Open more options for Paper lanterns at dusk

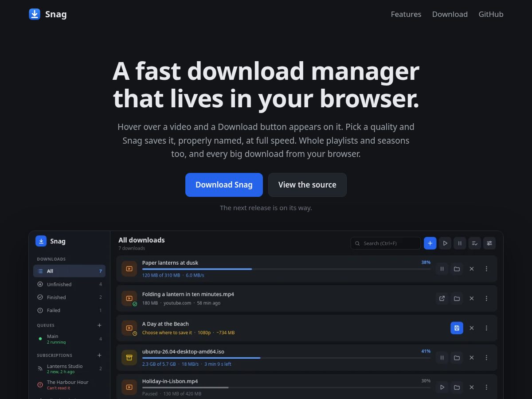pyautogui.click(x=486, y=269)
